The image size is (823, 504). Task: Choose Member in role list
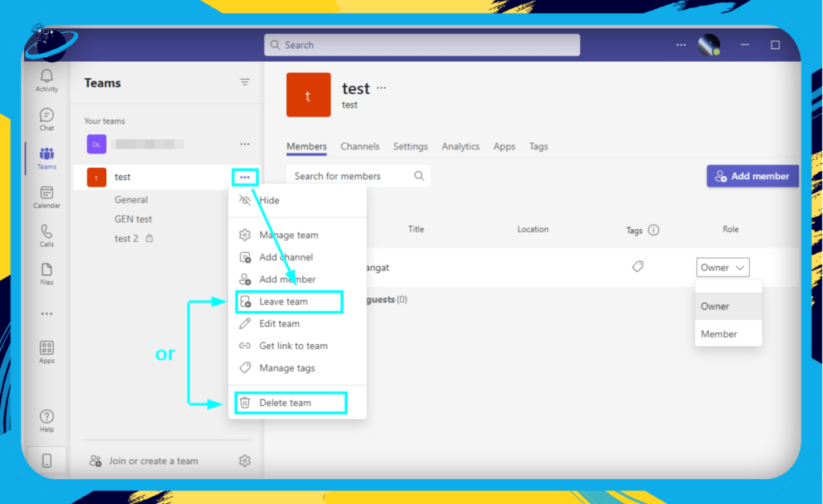728,334
